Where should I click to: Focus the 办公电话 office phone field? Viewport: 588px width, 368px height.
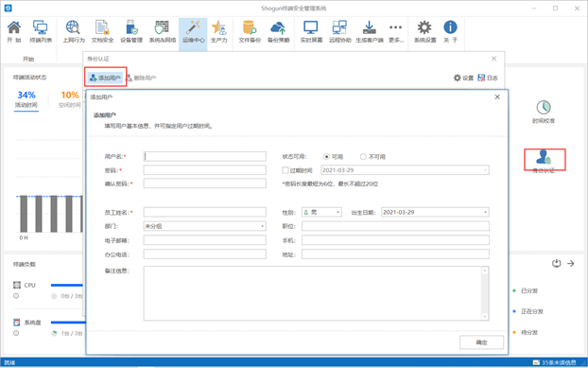[205, 254]
